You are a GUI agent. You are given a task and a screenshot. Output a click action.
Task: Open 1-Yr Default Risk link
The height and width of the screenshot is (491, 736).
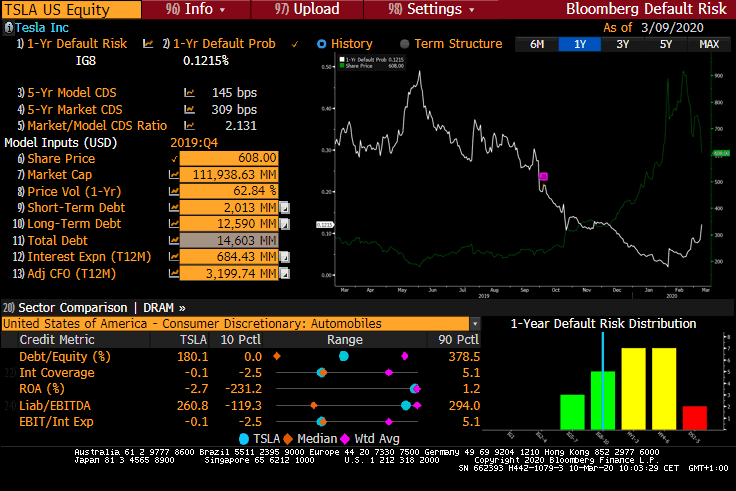[x=72, y=44]
